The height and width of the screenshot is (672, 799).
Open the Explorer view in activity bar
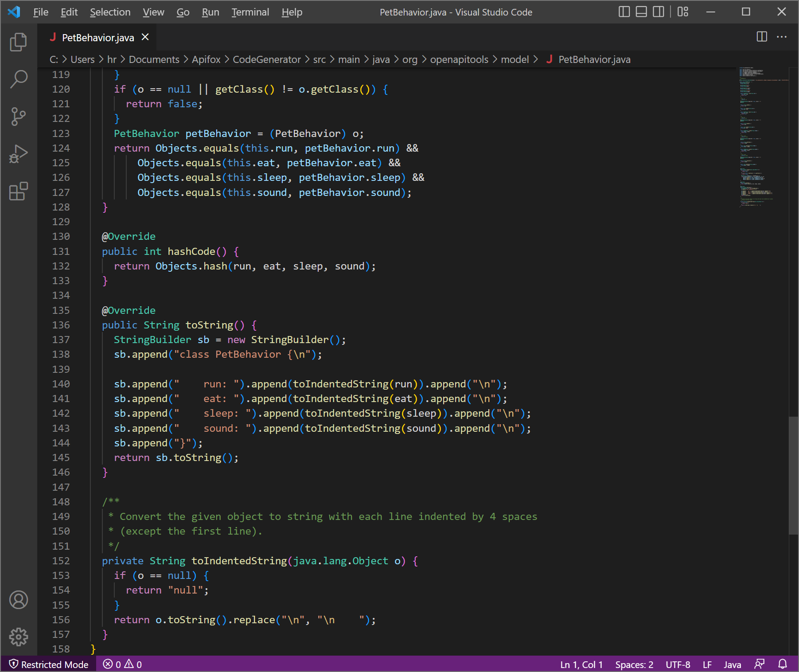(19, 42)
